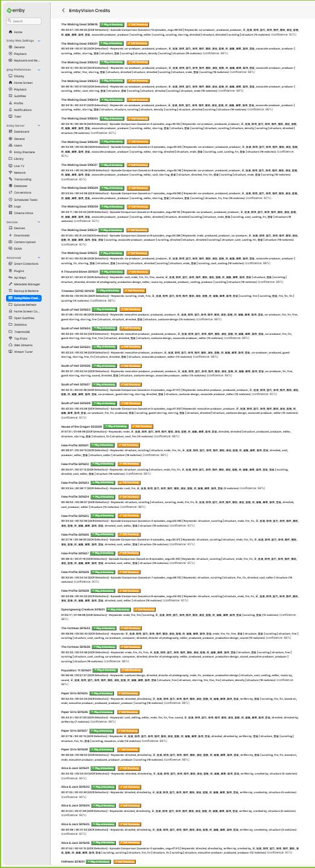This screenshot has height=868, width=315.
Task: Open Camera Upload under Devices
Action: (x=24, y=241)
